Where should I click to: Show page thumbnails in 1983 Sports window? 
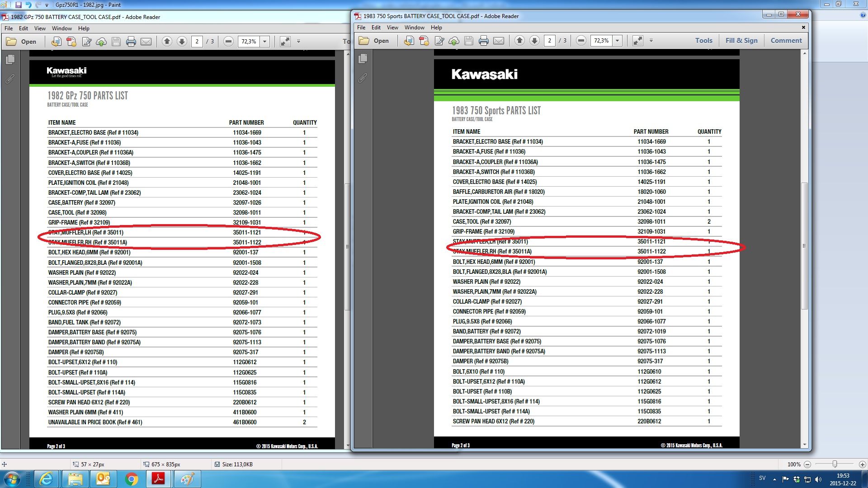point(363,58)
